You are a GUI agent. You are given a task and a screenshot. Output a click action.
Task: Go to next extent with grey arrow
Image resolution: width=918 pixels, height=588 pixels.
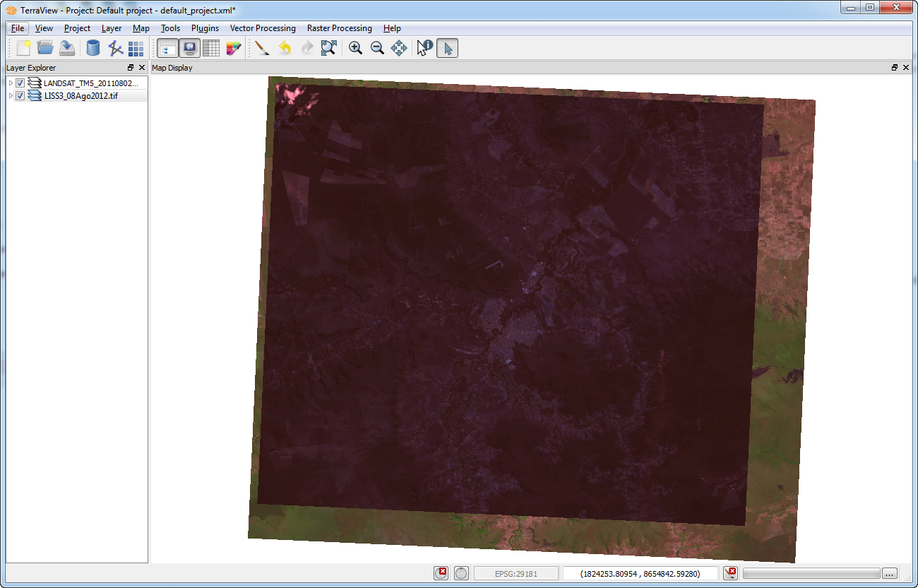click(306, 48)
